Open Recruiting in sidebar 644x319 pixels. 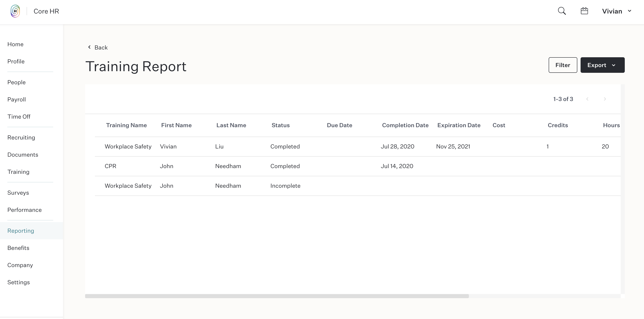tap(21, 138)
